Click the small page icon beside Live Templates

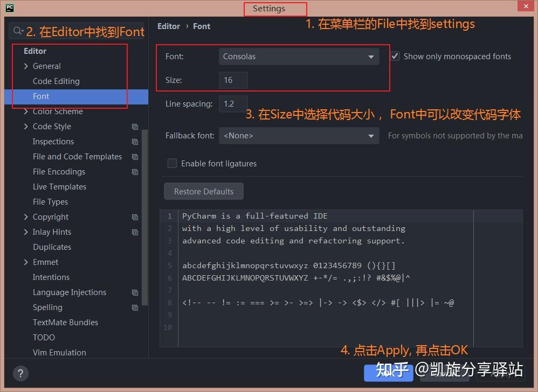click(135, 187)
